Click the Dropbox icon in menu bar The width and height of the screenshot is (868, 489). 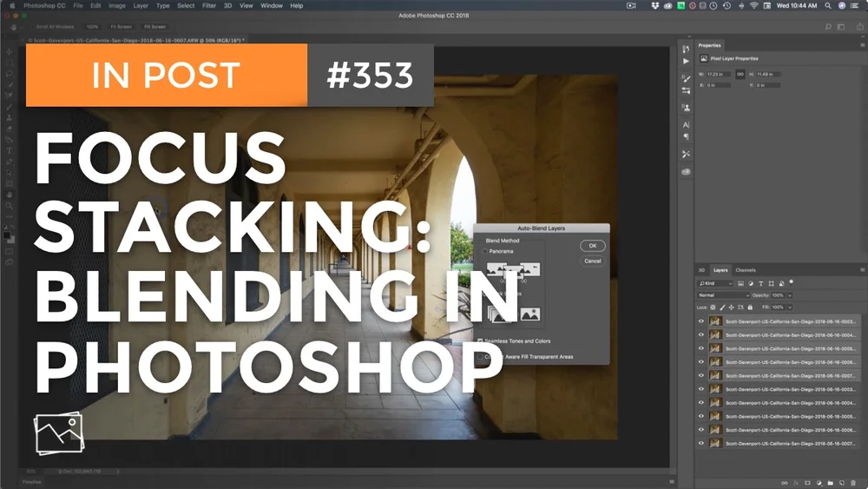click(654, 5)
